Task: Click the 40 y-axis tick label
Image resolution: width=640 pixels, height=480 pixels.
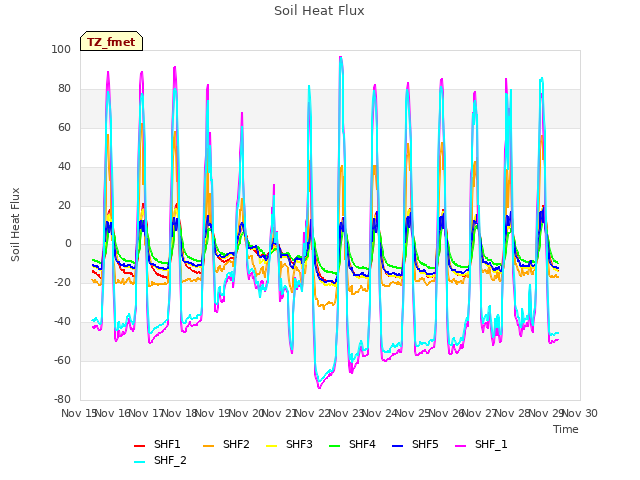Action: point(64,167)
